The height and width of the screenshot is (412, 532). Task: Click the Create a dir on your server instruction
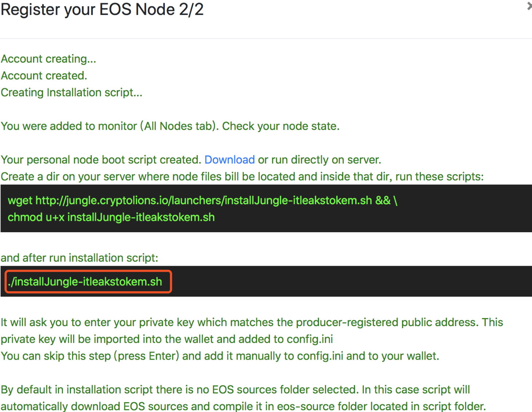click(242, 177)
